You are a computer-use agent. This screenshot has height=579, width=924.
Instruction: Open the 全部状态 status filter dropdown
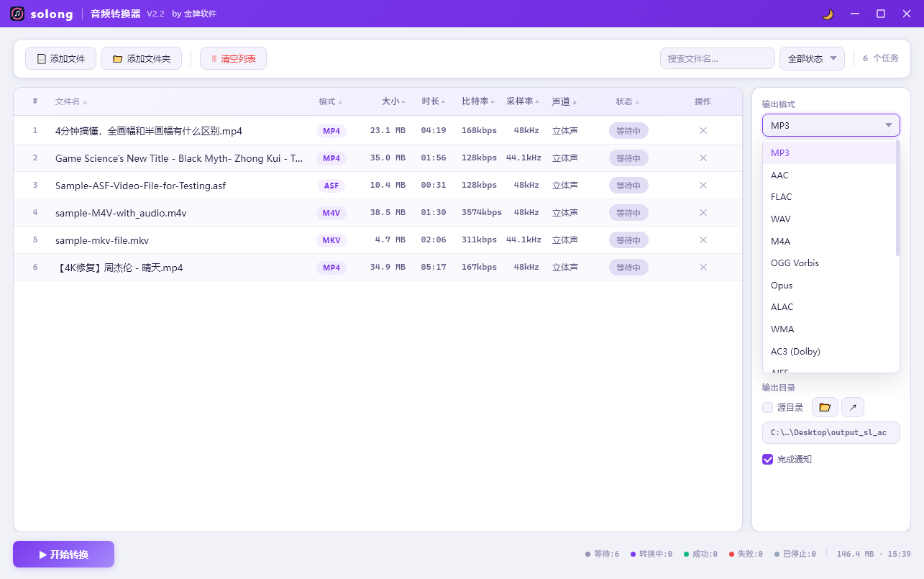pyautogui.click(x=812, y=59)
